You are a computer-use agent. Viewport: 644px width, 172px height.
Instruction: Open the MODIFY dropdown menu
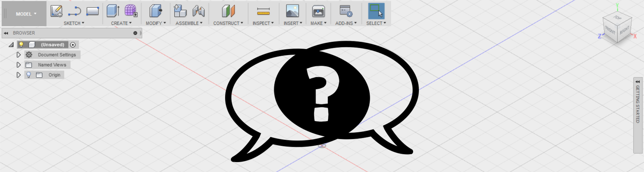tap(156, 23)
